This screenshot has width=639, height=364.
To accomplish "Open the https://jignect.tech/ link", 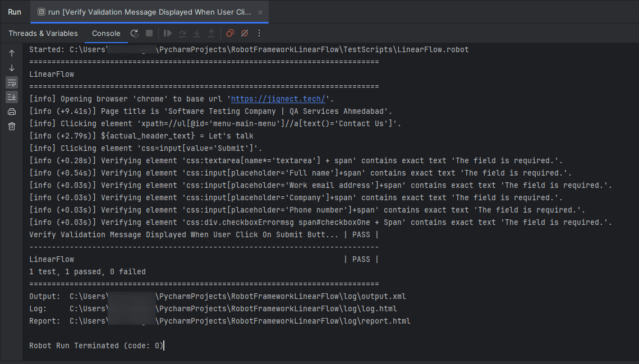I will click(x=278, y=99).
